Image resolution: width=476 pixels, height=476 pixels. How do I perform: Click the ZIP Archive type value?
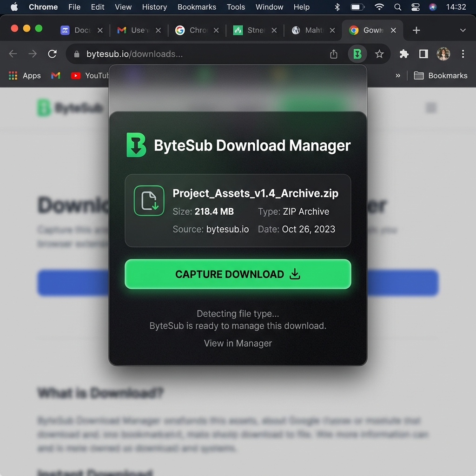[x=306, y=212]
